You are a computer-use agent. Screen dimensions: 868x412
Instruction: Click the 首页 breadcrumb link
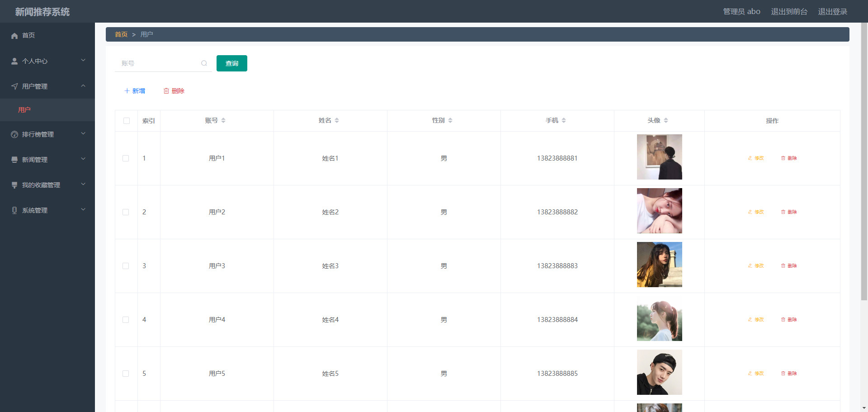[121, 34]
